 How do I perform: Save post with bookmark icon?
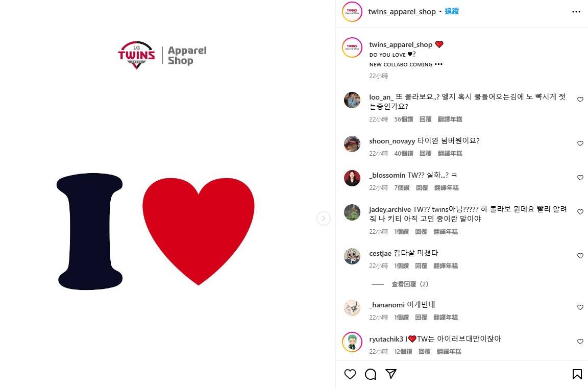tap(577, 374)
